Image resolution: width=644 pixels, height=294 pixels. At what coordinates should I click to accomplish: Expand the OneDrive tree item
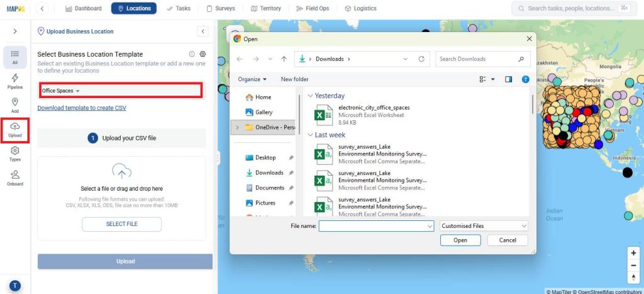click(x=237, y=127)
